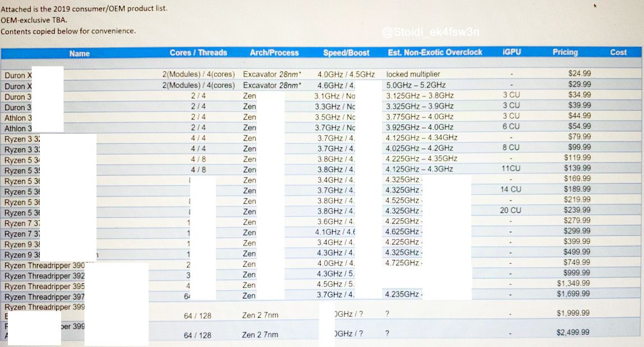Click the line 'Attached is the 2019 consumer/OEM product list.'
The width and height of the screenshot is (644, 347).
click(x=84, y=8)
